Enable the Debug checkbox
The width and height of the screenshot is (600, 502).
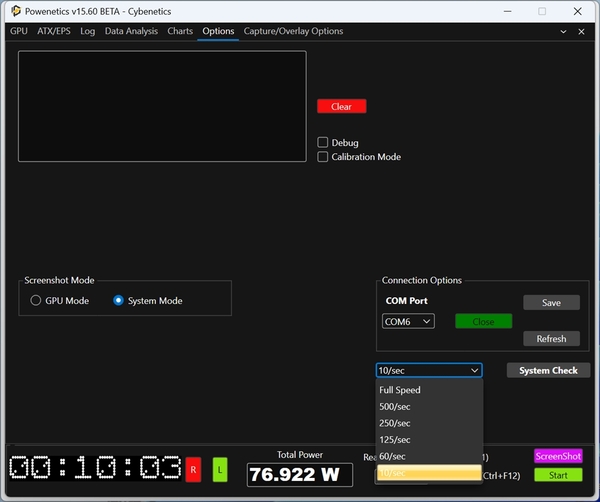323,143
